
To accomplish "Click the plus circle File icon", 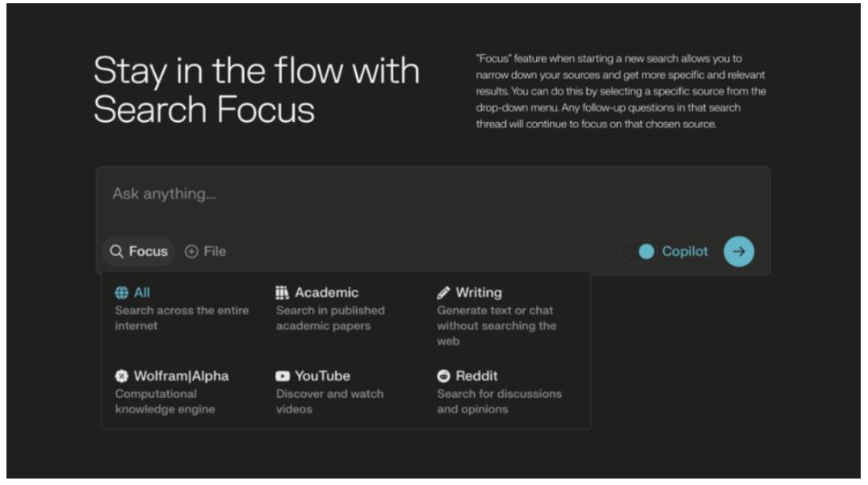I will coord(191,252).
